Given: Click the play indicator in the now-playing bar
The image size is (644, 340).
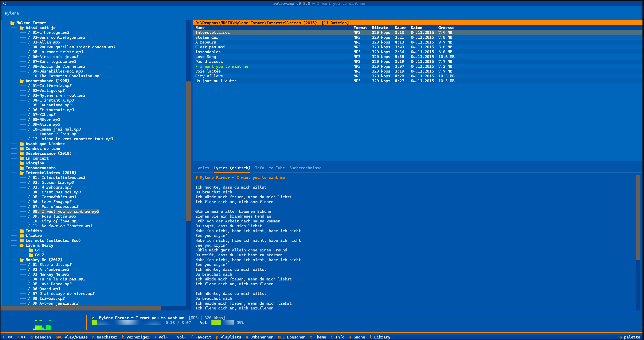Looking at the screenshot, I should tap(94, 318).
